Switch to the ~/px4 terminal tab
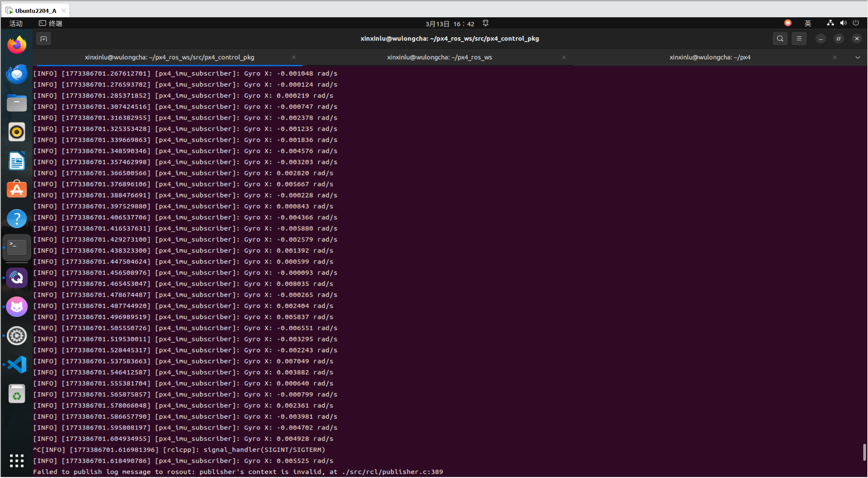The image size is (868, 478). pos(709,58)
